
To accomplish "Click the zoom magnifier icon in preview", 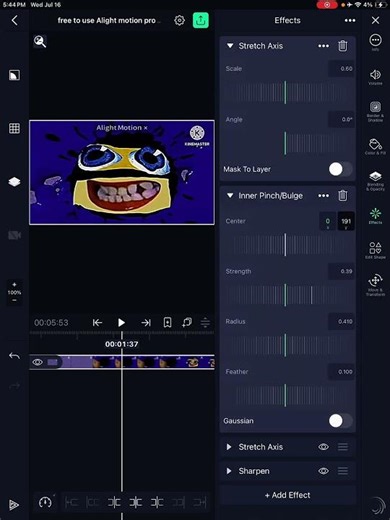I will pyautogui.click(x=40, y=41).
